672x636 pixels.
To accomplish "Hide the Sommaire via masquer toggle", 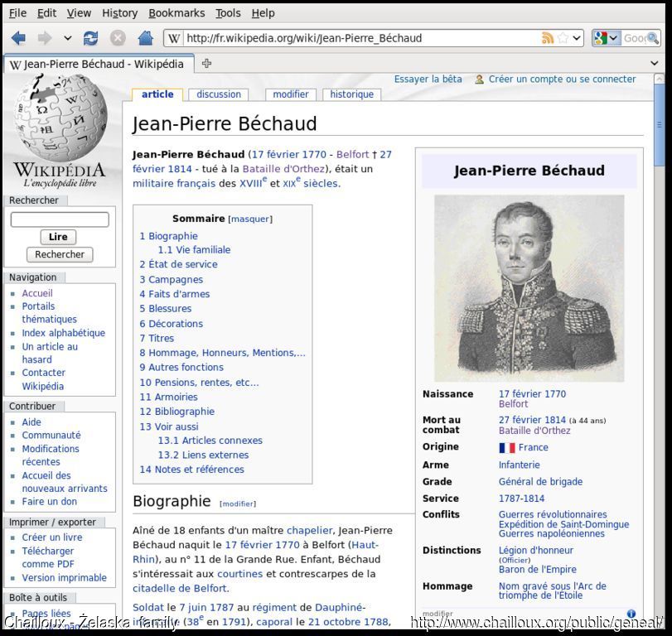I will click(x=249, y=219).
